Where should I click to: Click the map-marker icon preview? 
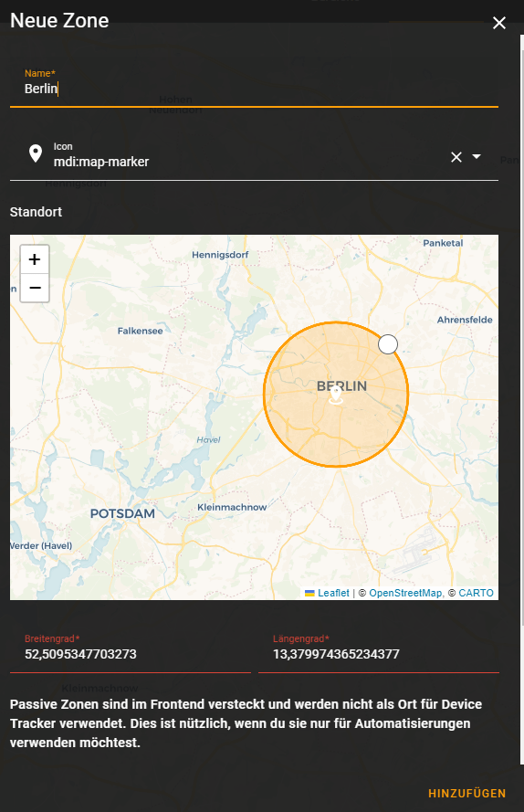pyautogui.click(x=36, y=153)
